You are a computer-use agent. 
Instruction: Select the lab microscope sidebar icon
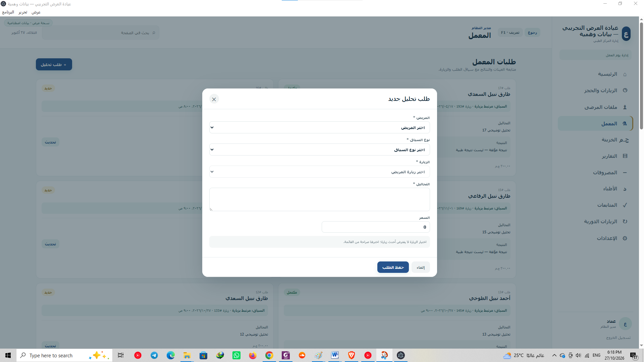click(625, 123)
